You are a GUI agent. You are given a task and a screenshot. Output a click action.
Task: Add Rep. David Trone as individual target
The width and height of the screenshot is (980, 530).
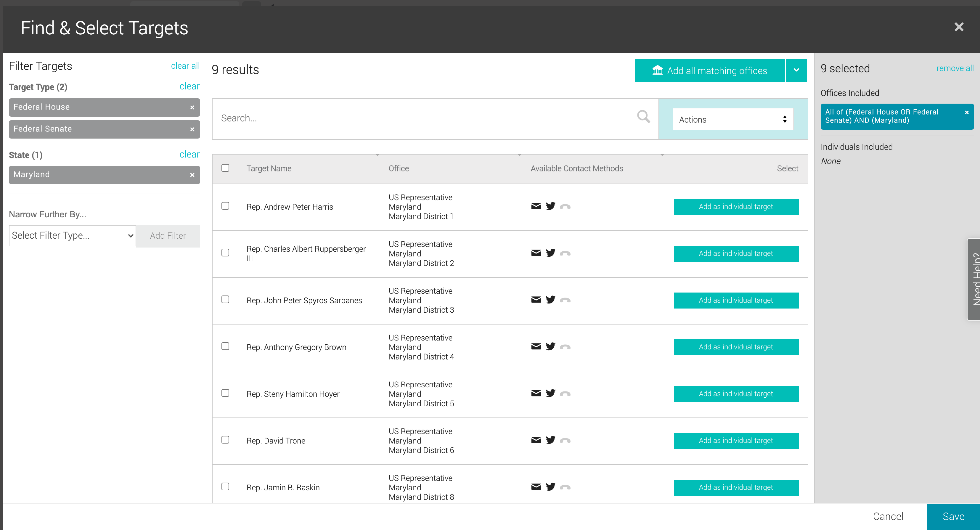point(736,441)
